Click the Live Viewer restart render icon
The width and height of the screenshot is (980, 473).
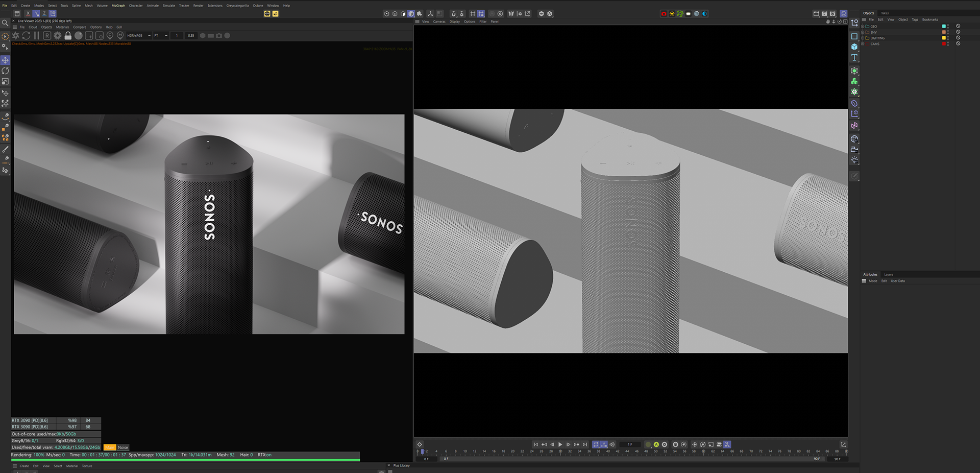[26, 36]
